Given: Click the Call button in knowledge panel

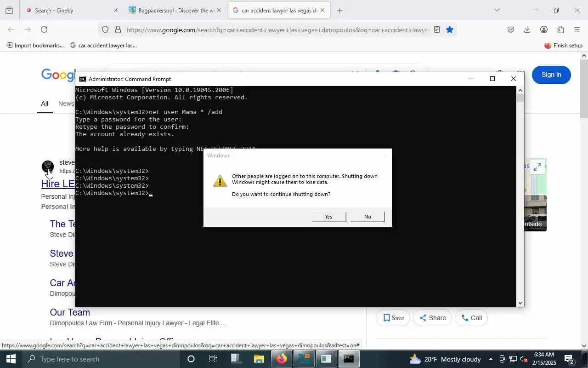Looking at the screenshot, I should [x=471, y=318].
